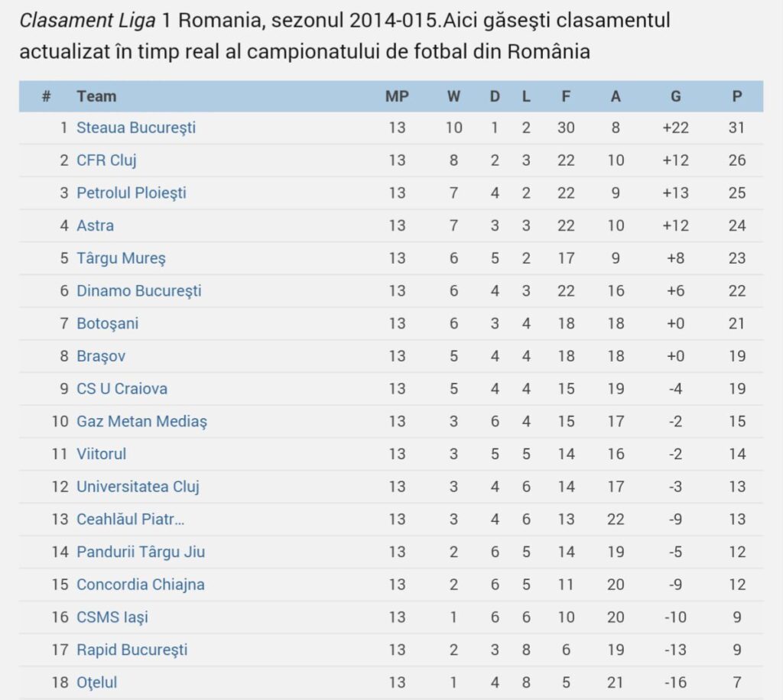This screenshot has width=783, height=700.
Task: Open the Pandurii Târgu Jiu link
Action: [141, 552]
